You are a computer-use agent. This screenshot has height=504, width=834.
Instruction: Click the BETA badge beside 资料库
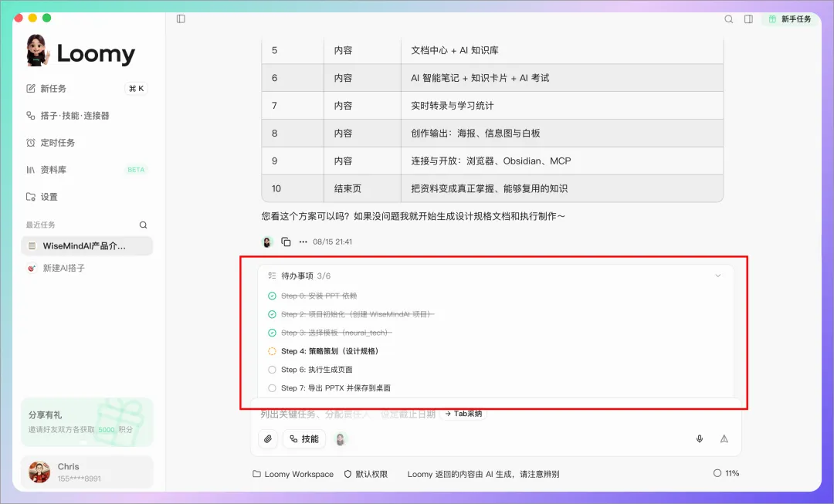[136, 170]
